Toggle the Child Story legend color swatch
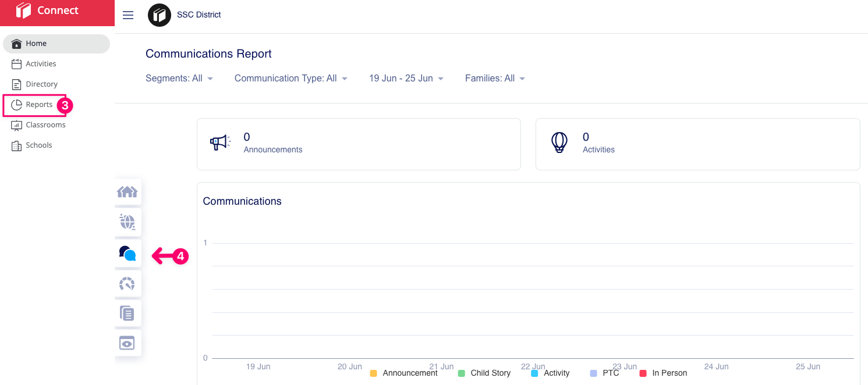 [462, 373]
